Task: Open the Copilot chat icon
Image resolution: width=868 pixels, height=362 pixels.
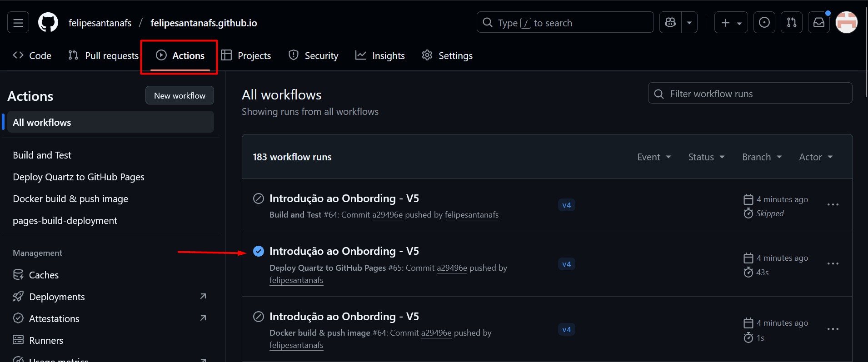Action: (x=670, y=23)
